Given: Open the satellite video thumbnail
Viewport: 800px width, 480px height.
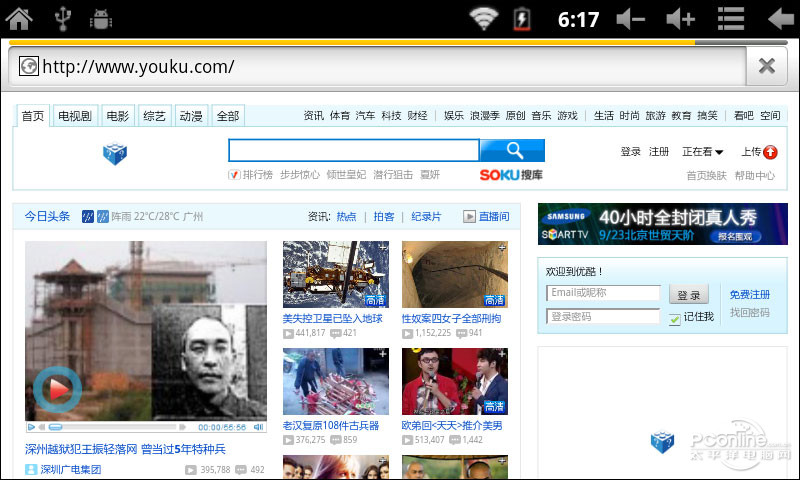Looking at the screenshot, I should pos(336,274).
